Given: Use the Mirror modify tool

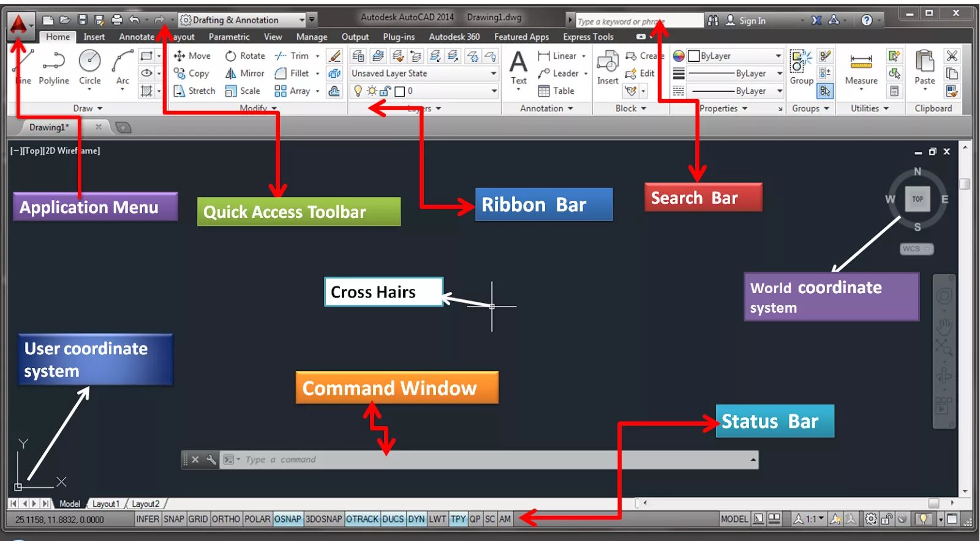Looking at the screenshot, I should pos(245,73).
